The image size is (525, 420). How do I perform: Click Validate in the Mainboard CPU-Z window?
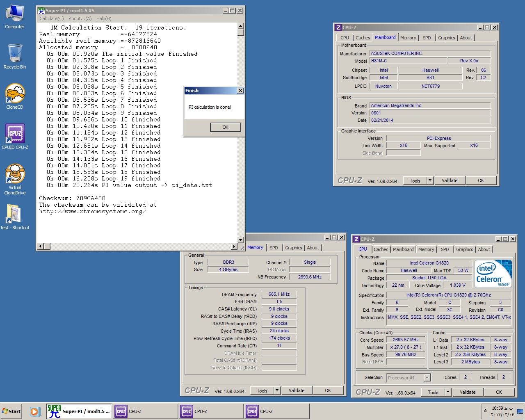tap(450, 180)
